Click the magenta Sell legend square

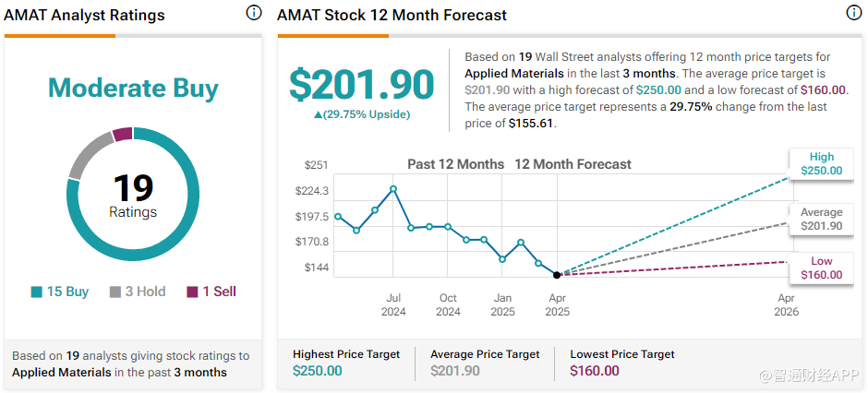[192, 292]
